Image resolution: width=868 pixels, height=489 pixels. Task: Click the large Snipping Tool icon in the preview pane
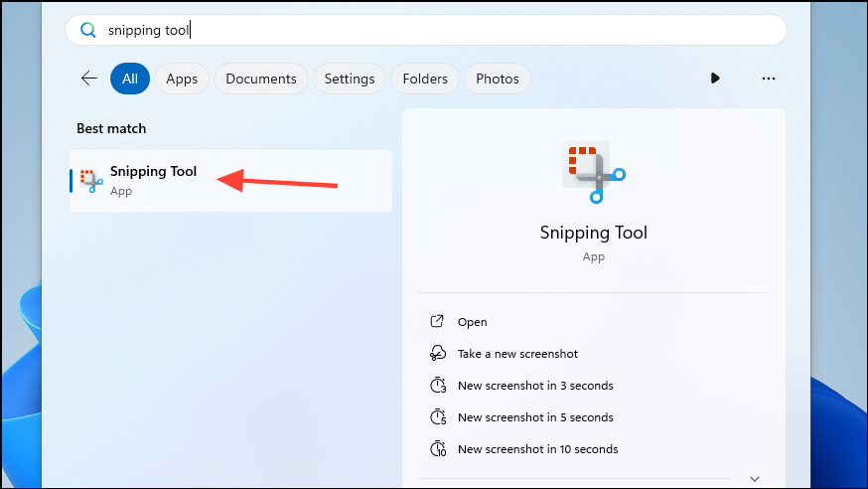pyautogui.click(x=594, y=172)
